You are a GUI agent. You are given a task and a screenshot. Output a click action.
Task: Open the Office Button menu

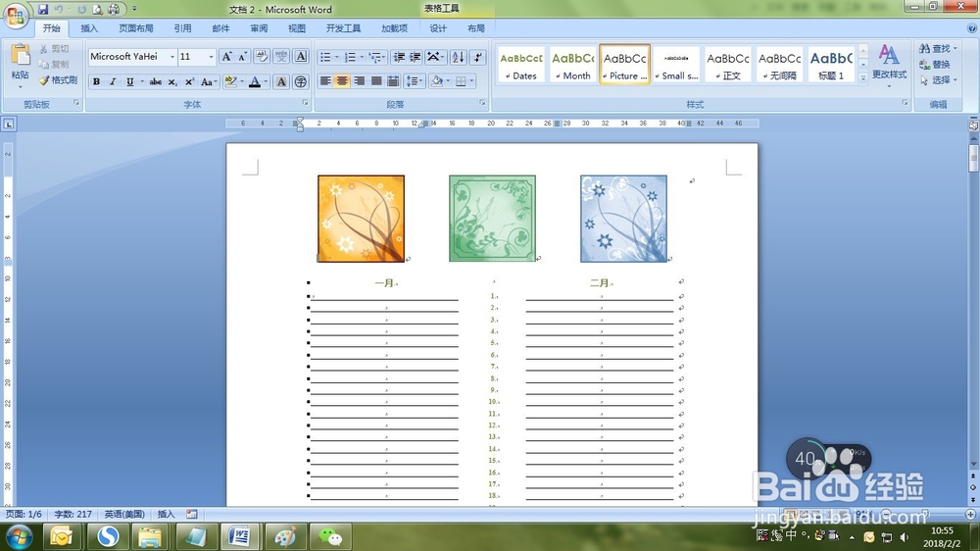point(17,15)
